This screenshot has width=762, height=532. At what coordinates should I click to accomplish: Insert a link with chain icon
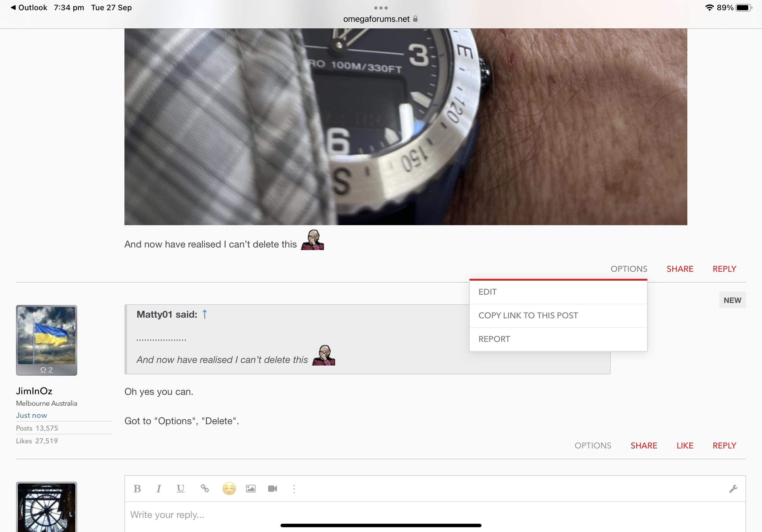(x=205, y=489)
